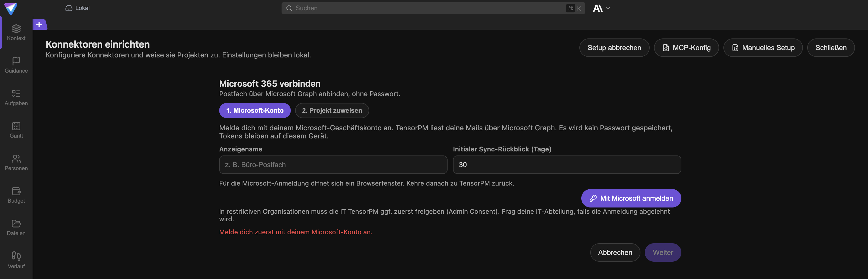
Task: Add a new tab with plus button
Action: (39, 24)
